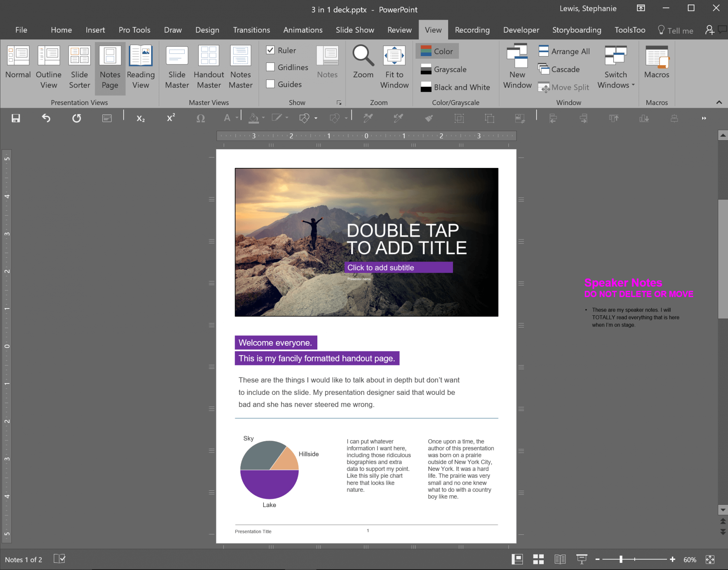
Task: Open the Handout Master view
Action: point(209,67)
